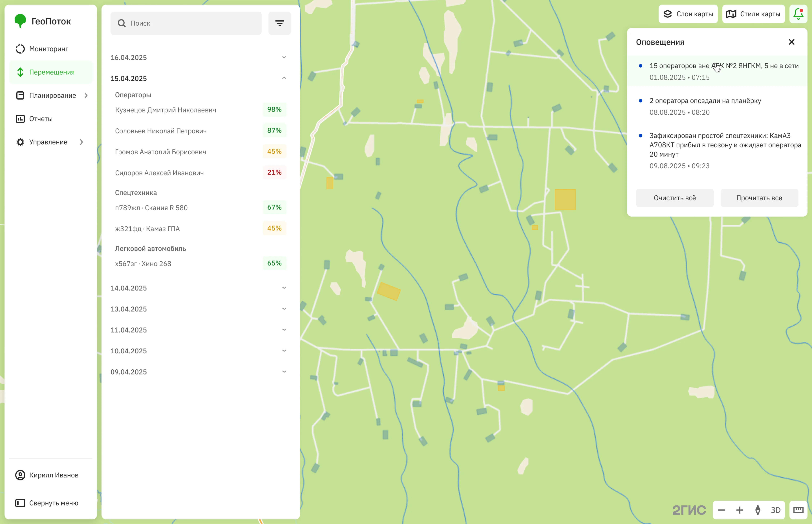Click Кирилл Иванов user profile icon

coord(20,475)
